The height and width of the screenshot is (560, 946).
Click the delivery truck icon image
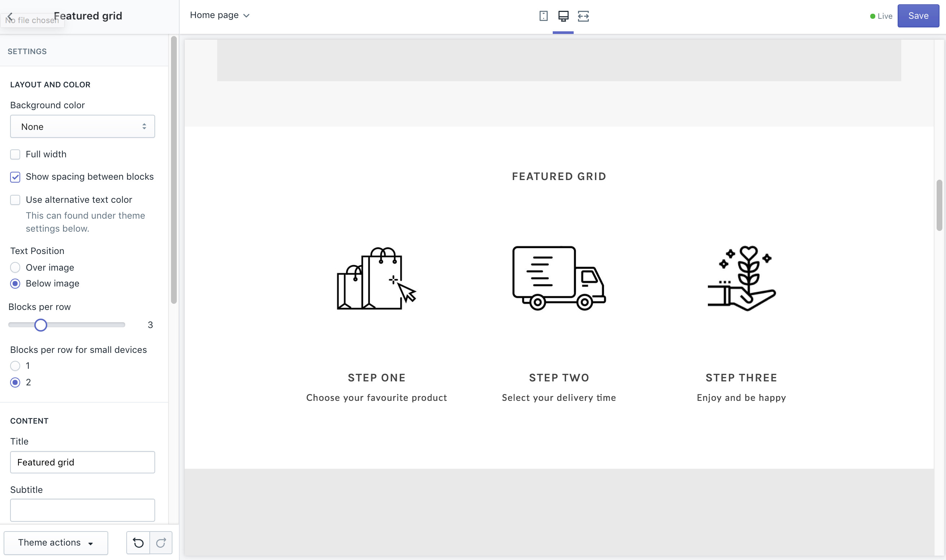point(559,279)
